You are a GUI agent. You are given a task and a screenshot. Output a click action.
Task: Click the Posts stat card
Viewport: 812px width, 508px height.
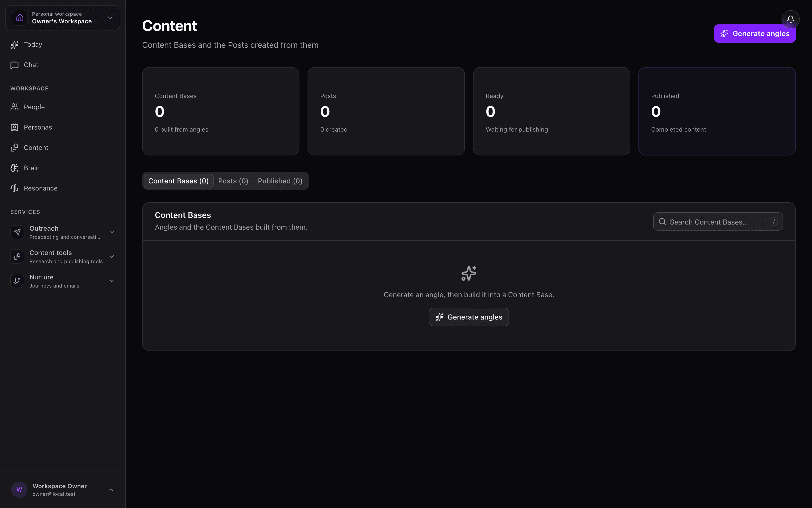[386, 111]
